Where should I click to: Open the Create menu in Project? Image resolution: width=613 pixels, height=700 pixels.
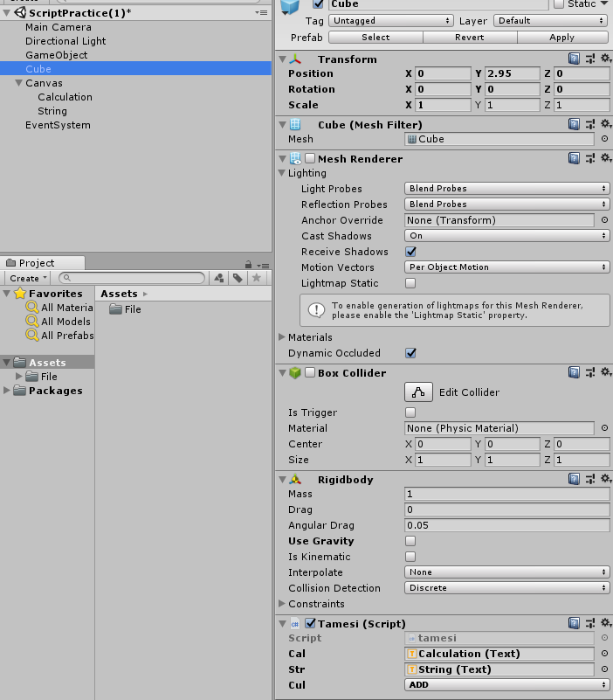28,278
